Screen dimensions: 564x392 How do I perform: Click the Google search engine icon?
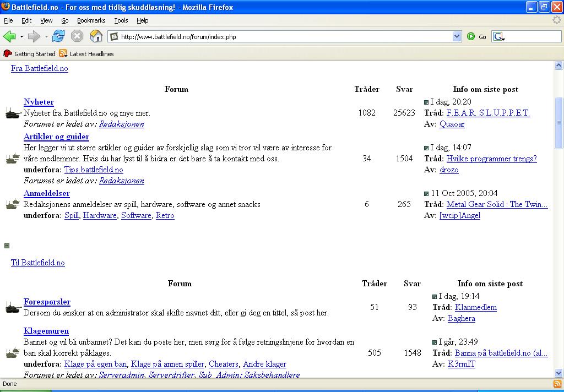tap(498, 36)
